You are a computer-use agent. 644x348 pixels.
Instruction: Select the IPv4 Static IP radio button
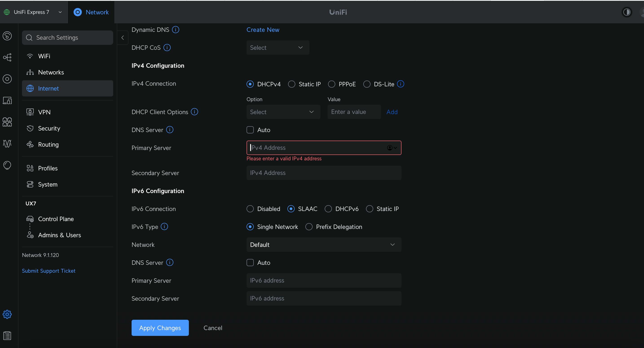click(291, 84)
